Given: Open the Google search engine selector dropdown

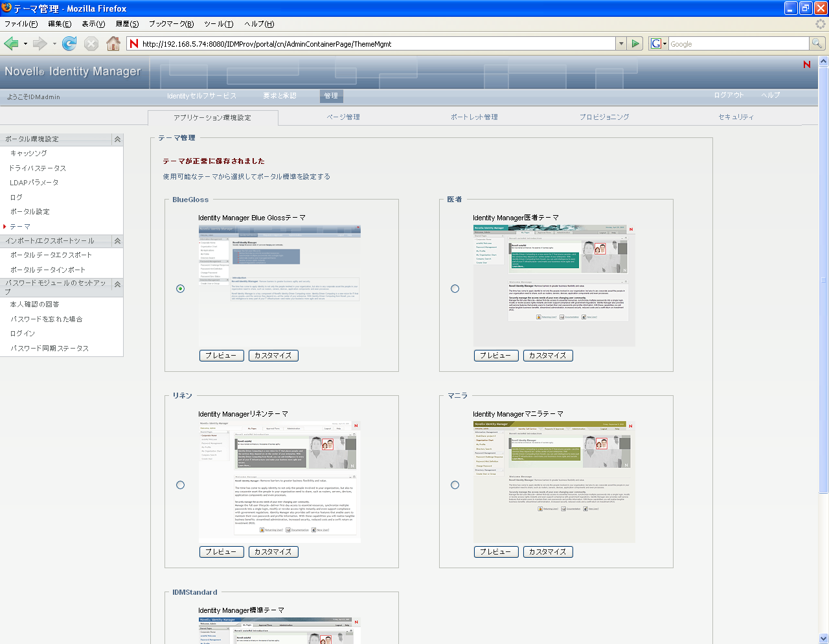Looking at the screenshot, I should pyautogui.click(x=658, y=43).
